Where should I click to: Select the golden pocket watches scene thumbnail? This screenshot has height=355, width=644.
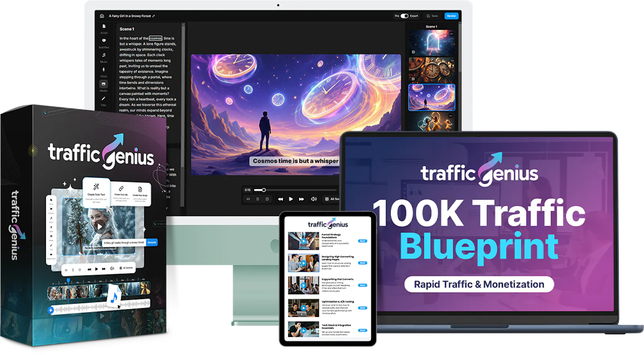click(431, 70)
